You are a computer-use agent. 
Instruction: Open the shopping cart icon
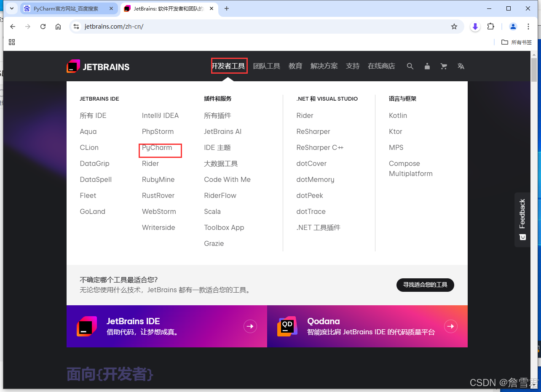444,66
